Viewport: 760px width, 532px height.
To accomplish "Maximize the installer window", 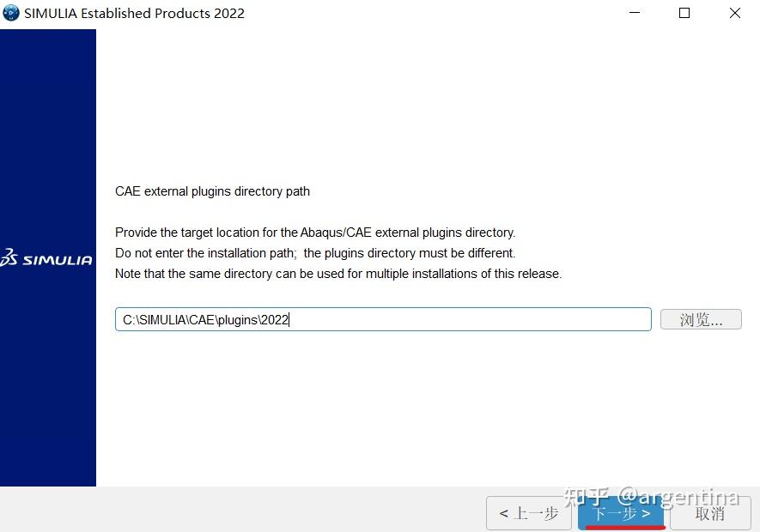I will tap(684, 13).
